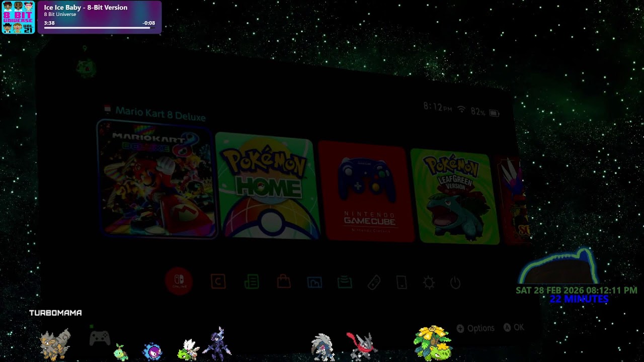The width and height of the screenshot is (644, 362).
Task: Click the purple Gastly sprite
Action: point(152,351)
